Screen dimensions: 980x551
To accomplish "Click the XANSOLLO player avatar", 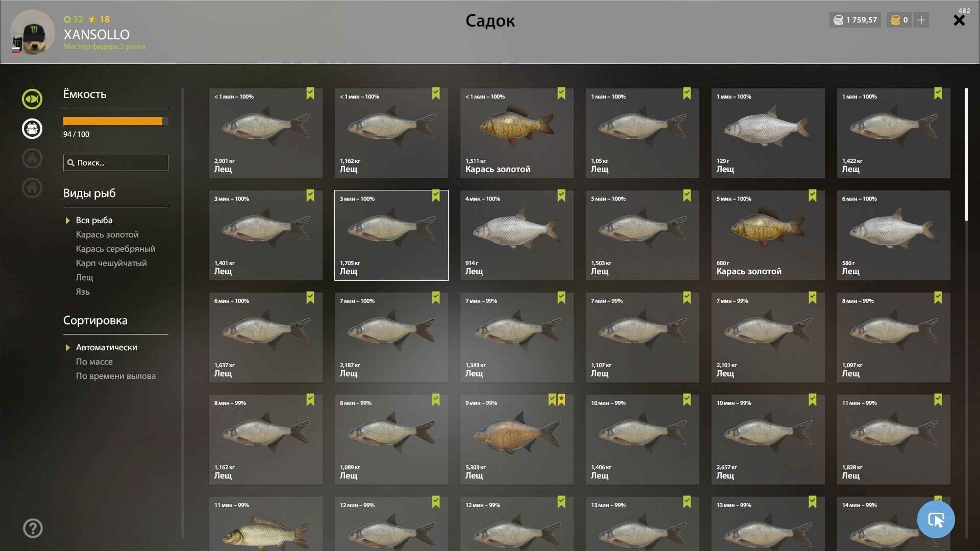I will [33, 32].
